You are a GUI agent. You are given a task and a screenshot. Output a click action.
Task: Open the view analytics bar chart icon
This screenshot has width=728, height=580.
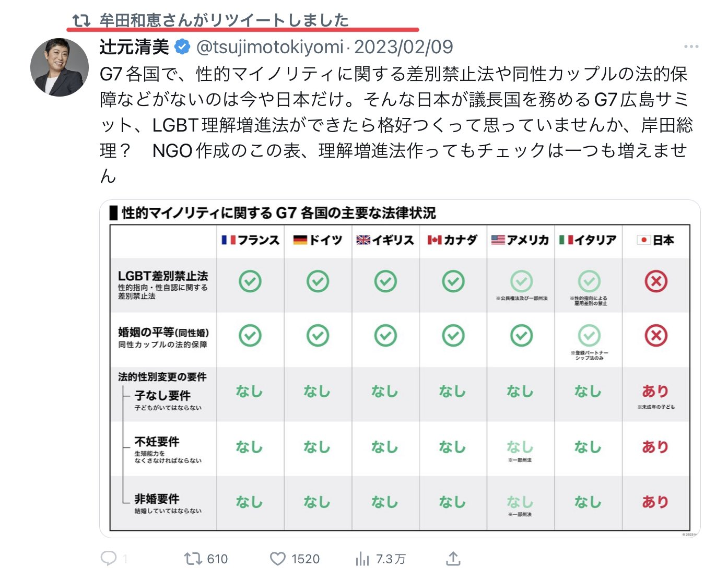click(362, 559)
